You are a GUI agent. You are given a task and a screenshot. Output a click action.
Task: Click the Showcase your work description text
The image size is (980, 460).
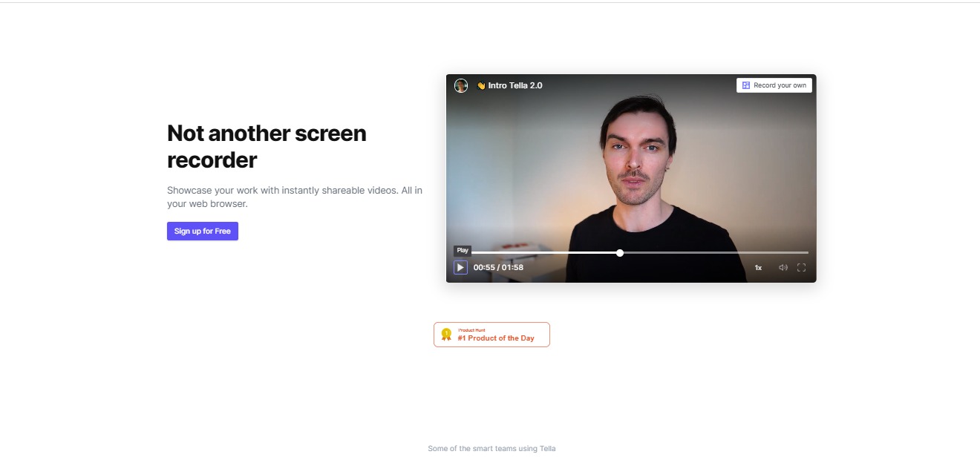tap(295, 197)
